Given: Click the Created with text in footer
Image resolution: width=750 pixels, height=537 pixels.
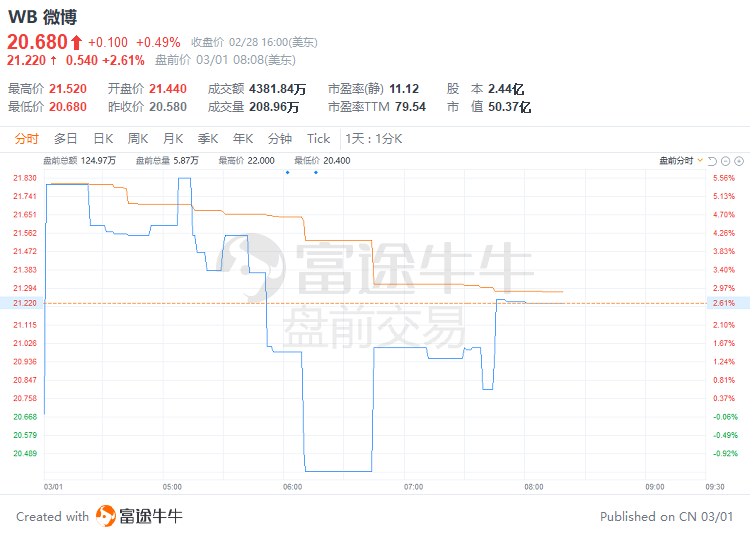Looking at the screenshot, I should tap(53, 516).
